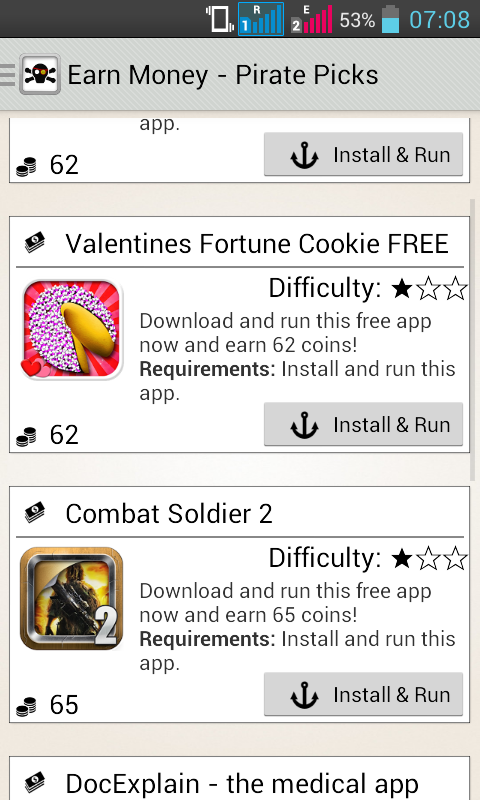Tap coin stack icon in Valentines card
Viewport: 480px width, 800px height.
26,436
